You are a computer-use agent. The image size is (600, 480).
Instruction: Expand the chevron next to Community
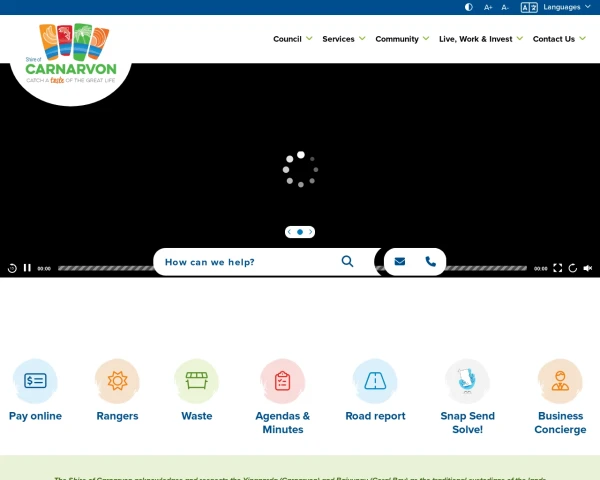[x=426, y=38]
